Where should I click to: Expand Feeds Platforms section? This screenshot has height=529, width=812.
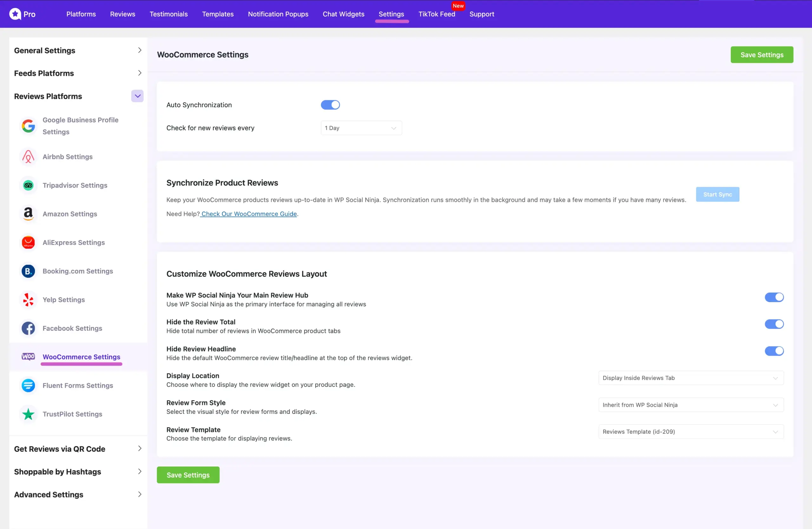78,73
